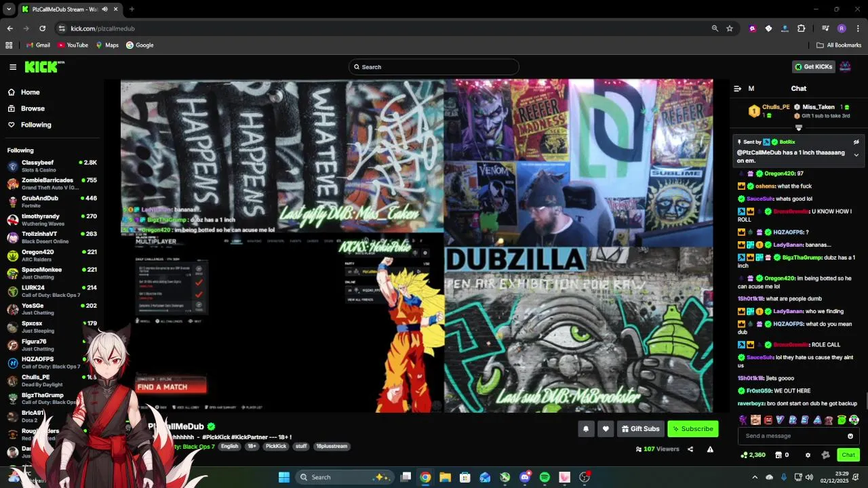Reload the page
The height and width of the screenshot is (488, 868).
pos(42,28)
